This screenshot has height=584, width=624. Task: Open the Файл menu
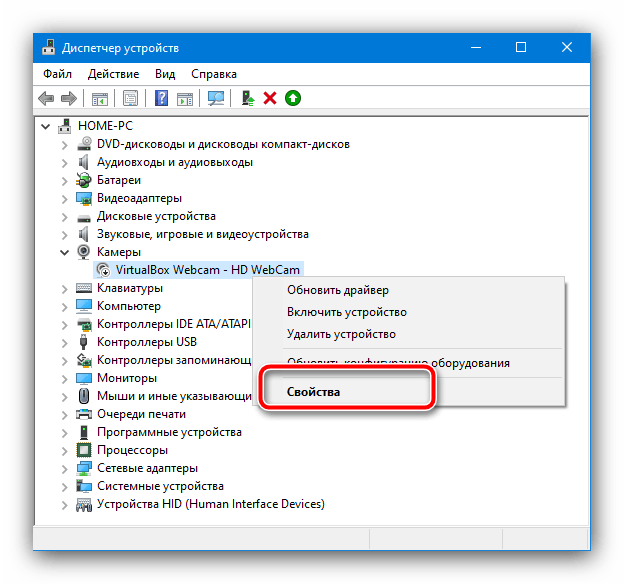tap(57, 74)
